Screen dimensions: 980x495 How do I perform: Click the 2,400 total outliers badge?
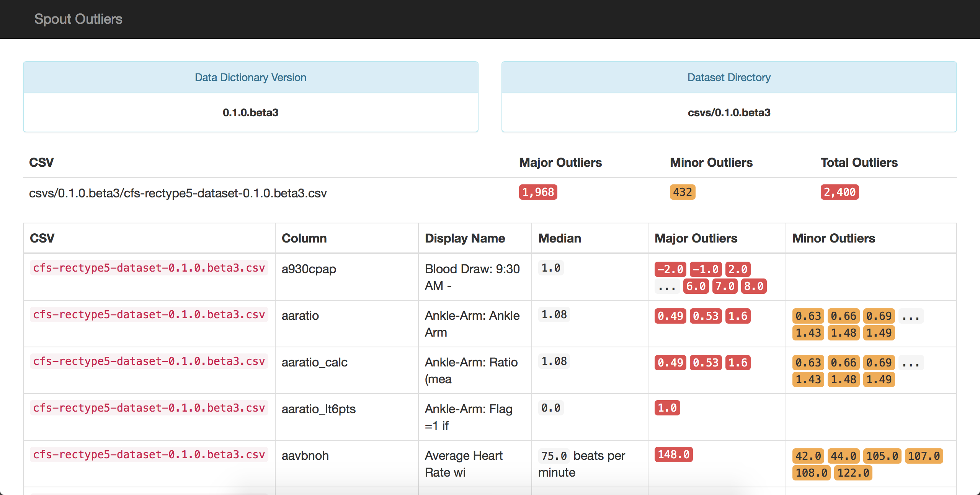click(x=840, y=192)
